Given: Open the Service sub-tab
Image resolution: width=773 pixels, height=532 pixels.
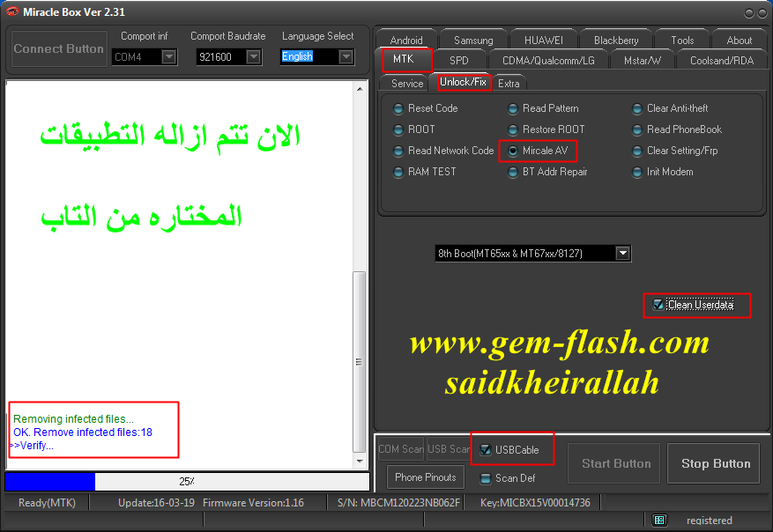Looking at the screenshot, I should coord(407,84).
